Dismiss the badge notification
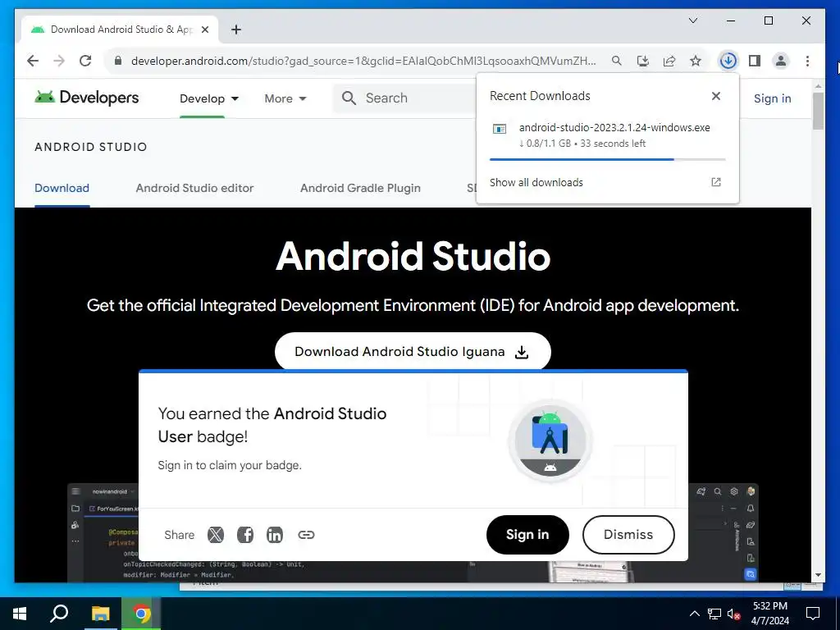Image resolution: width=840 pixels, height=630 pixels. click(x=628, y=535)
